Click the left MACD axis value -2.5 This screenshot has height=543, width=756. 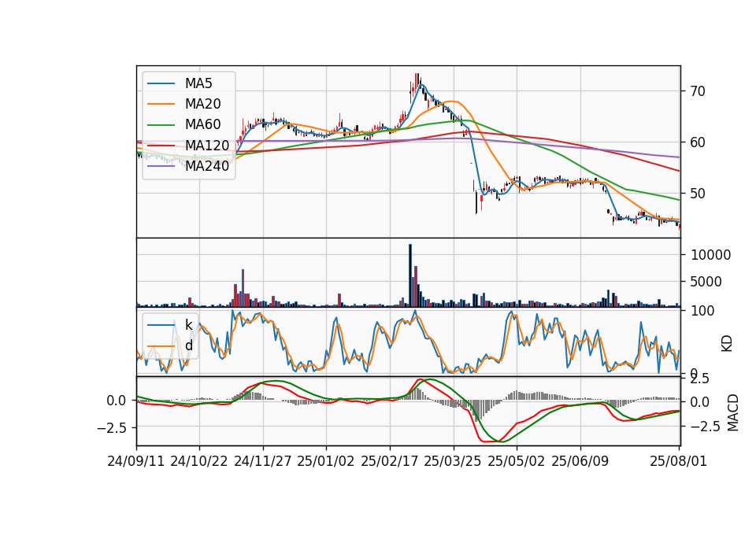[112, 428]
